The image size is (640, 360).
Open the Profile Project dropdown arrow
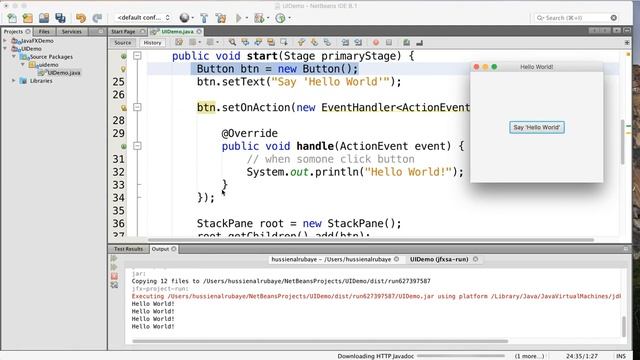pyautogui.click(x=289, y=18)
